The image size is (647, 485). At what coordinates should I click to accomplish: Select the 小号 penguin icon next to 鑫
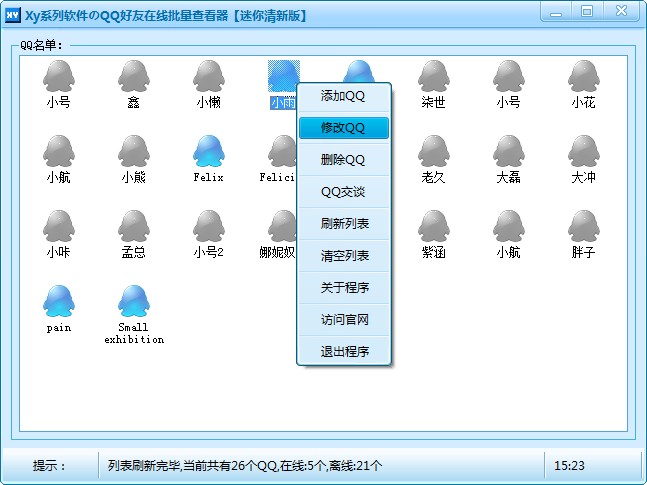(x=59, y=76)
